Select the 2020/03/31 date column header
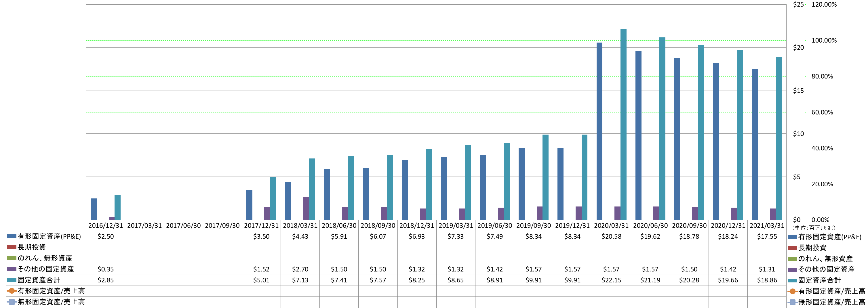Image resolution: width=868 pixels, height=308 pixels. [611, 225]
